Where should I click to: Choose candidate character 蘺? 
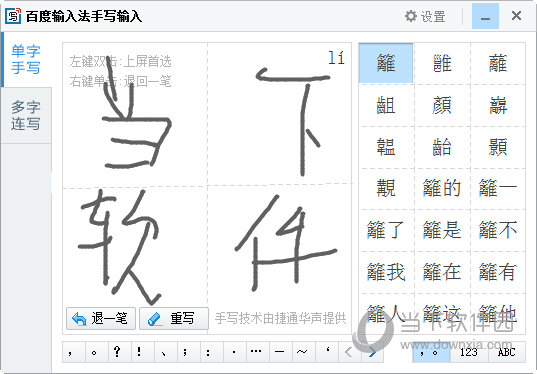pos(498,63)
